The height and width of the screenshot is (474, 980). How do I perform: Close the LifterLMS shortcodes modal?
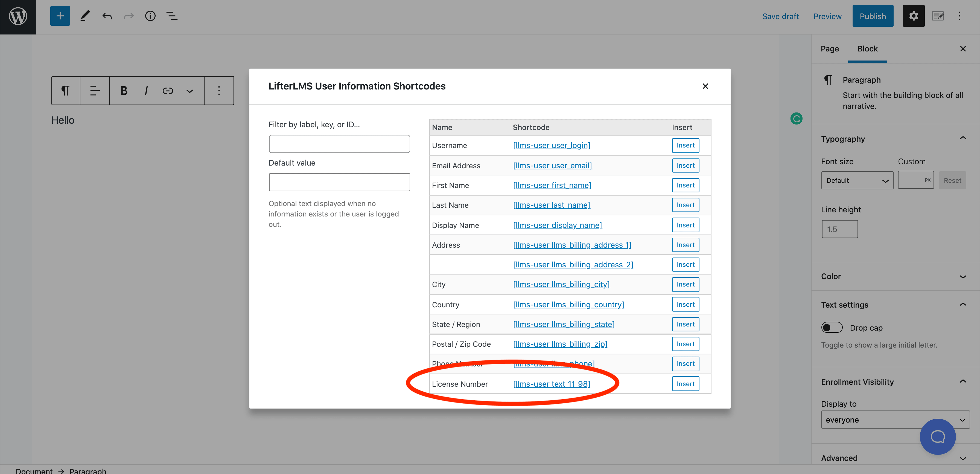(x=705, y=86)
